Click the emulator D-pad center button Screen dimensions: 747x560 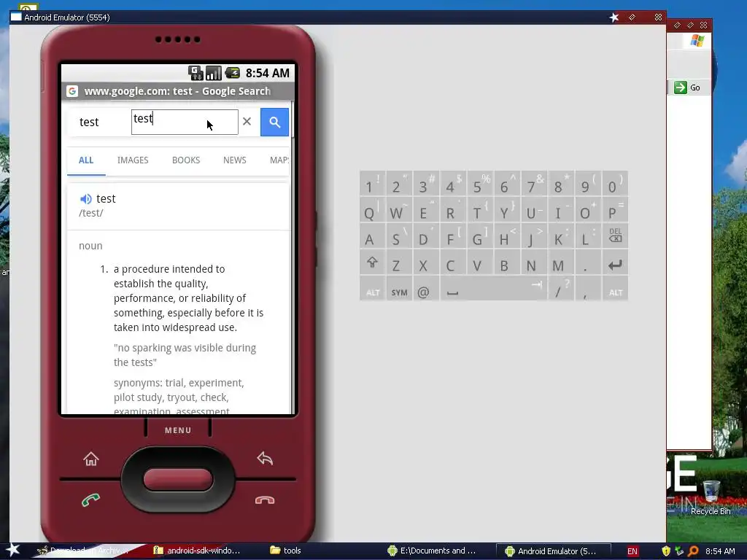click(178, 479)
